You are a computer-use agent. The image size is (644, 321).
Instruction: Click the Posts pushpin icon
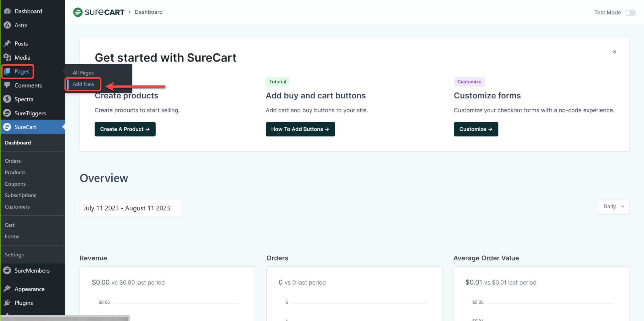pyautogui.click(x=8, y=43)
